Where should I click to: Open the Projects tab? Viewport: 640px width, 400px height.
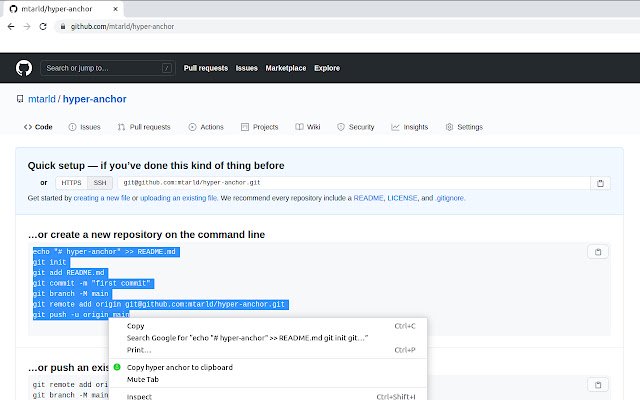coord(260,127)
